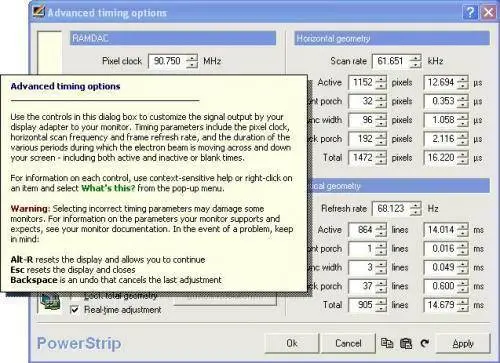This screenshot has height=363, width=500.
Task: Click the 0.353 µs front porch field
Action: (x=441, y=101)
